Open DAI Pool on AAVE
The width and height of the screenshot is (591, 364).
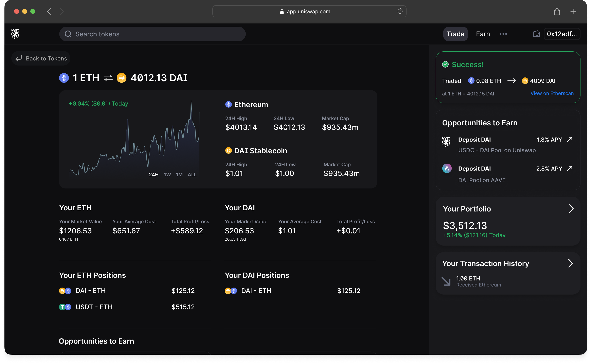coord(482,180)
